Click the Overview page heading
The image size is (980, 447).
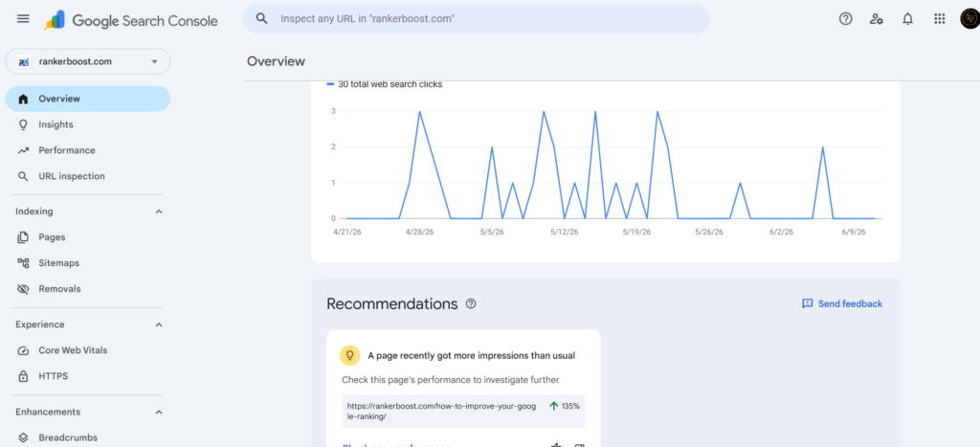277,61
